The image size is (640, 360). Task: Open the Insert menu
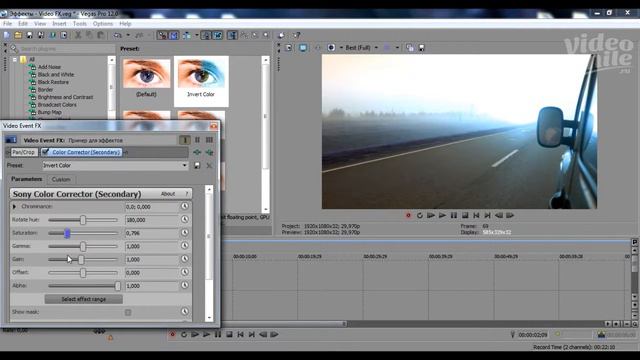(59, 24)
